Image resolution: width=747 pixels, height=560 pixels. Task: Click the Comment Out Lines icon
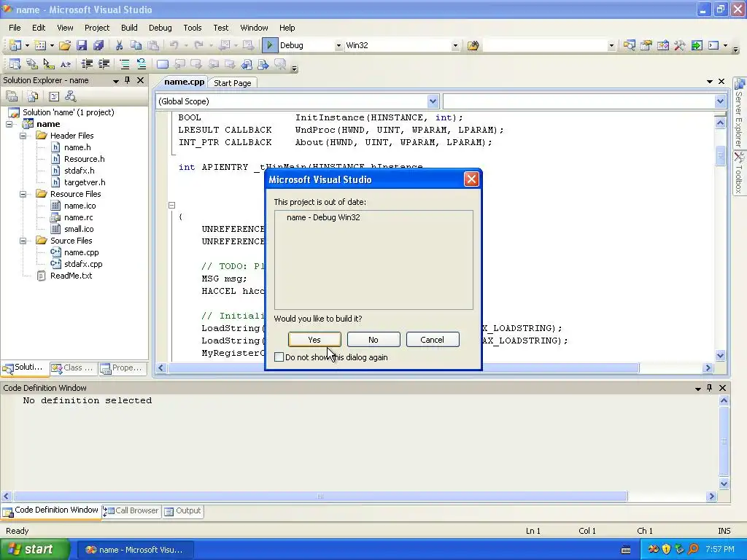124,64
